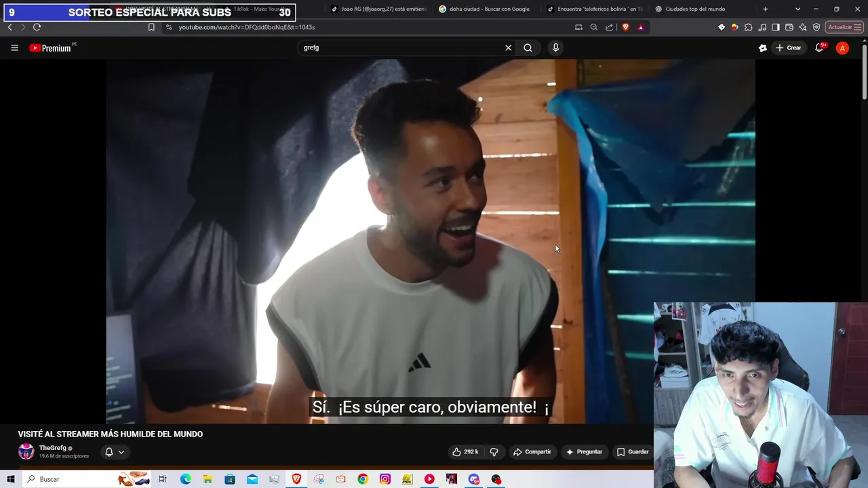The image size is (868, 488).
Task: Open YouTube notifications bell in header
Action: click(x=819, y=48)
